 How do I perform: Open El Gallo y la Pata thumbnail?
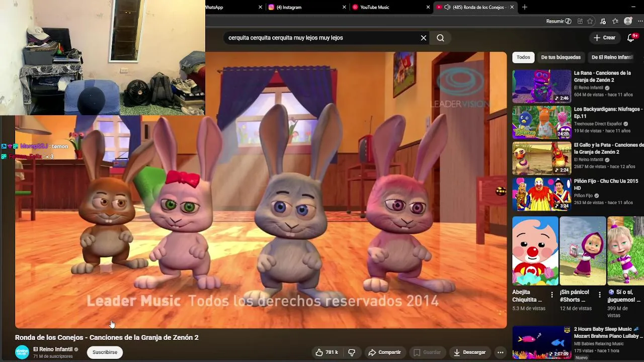[542, 158]
